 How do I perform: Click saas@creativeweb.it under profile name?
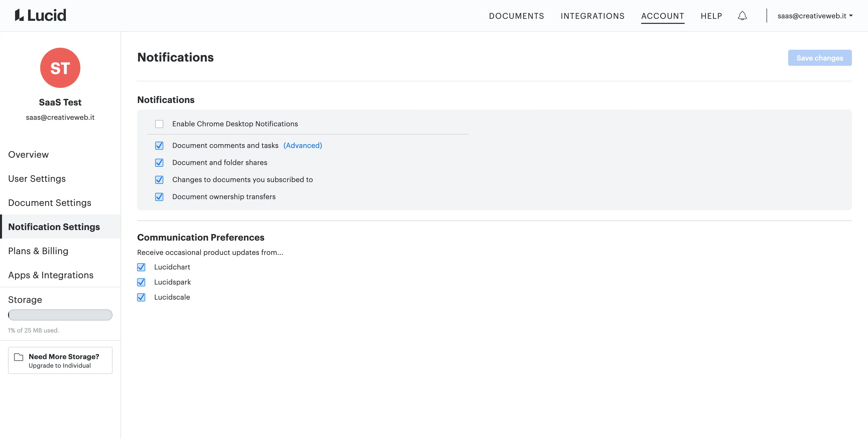60,117
